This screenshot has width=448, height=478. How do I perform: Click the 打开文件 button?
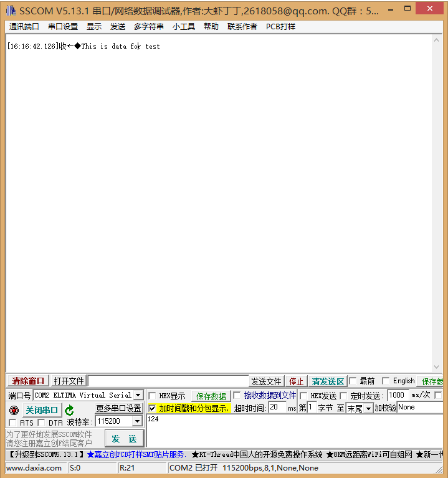click(69, 381)
